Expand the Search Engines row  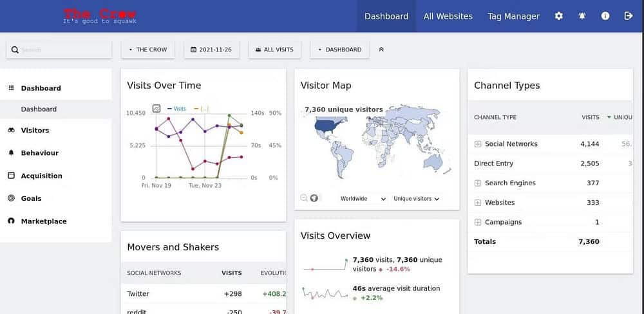(x=478, y=183)
